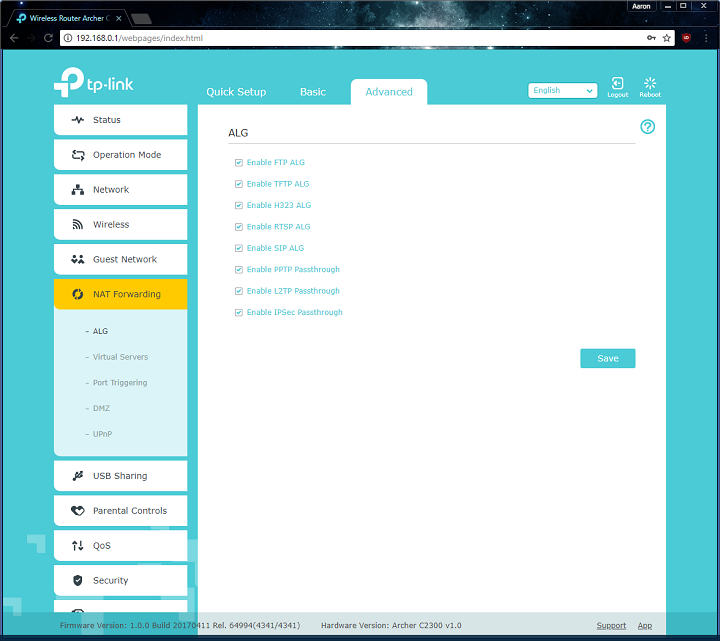Click the Reboot icon
This screenshot has height=641, width=720.
pyautogui.click(x=650, y=85)
